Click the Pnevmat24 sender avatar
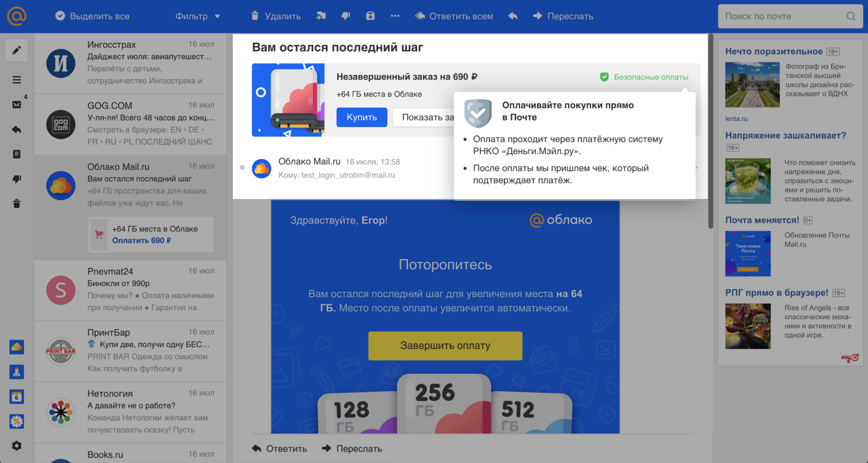The image size is (868, 463). point(61,290)
